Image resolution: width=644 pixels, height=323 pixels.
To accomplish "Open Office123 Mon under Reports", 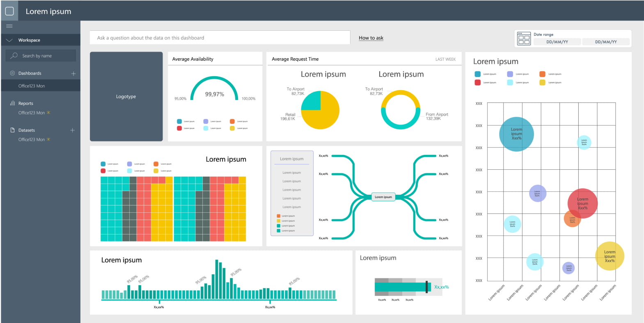I will 32,113.
